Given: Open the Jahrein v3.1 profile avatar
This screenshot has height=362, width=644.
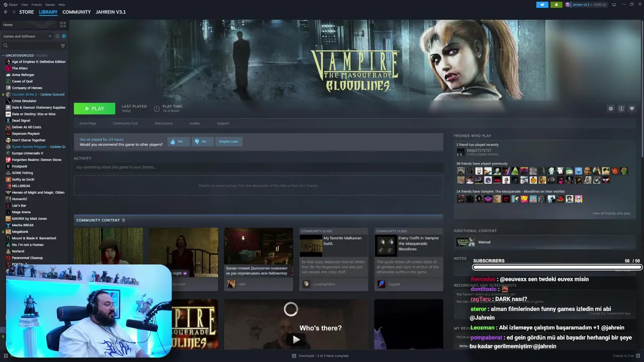Looking at the screenshot, I should (x=568, y=5).
